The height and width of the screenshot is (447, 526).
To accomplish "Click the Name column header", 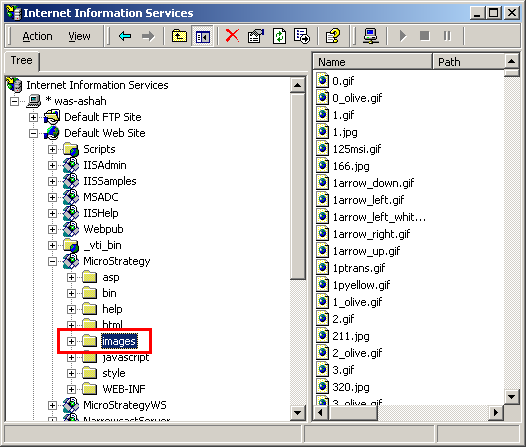I will (372, 62).
